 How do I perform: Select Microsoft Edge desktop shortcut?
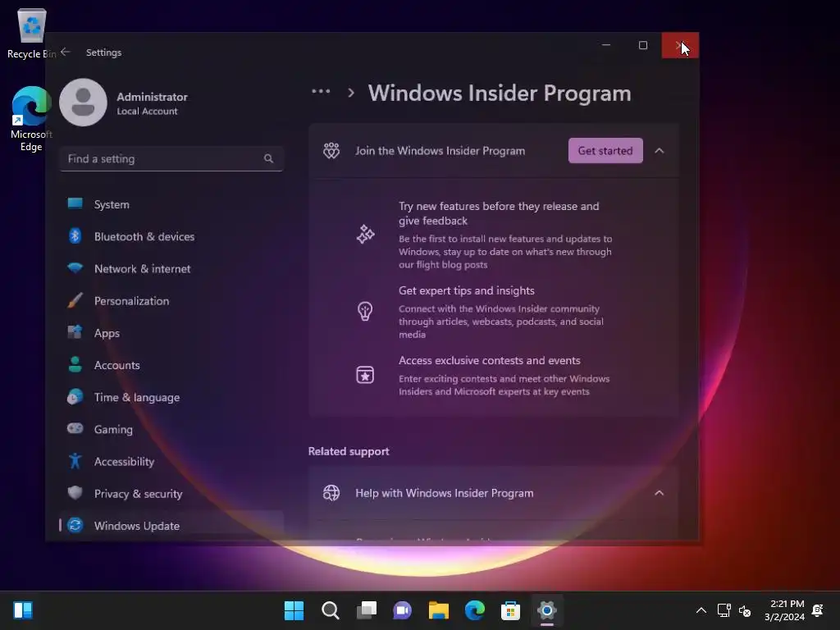coord(31,118)
